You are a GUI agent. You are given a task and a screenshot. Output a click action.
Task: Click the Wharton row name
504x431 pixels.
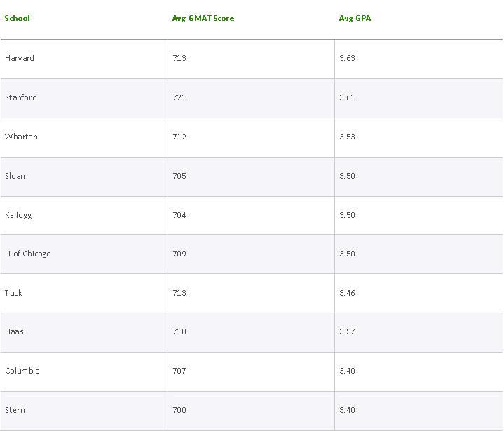(21, 137)
